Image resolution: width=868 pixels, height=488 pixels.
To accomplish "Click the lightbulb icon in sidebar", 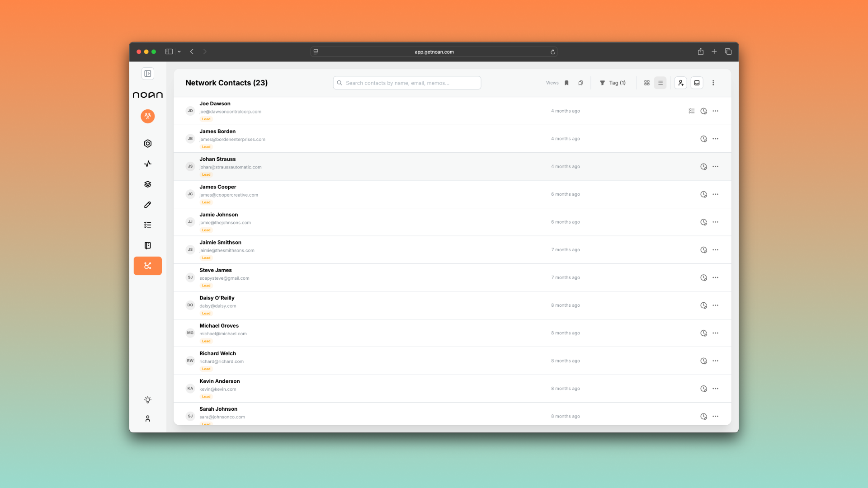I will [x=147, y=400].
